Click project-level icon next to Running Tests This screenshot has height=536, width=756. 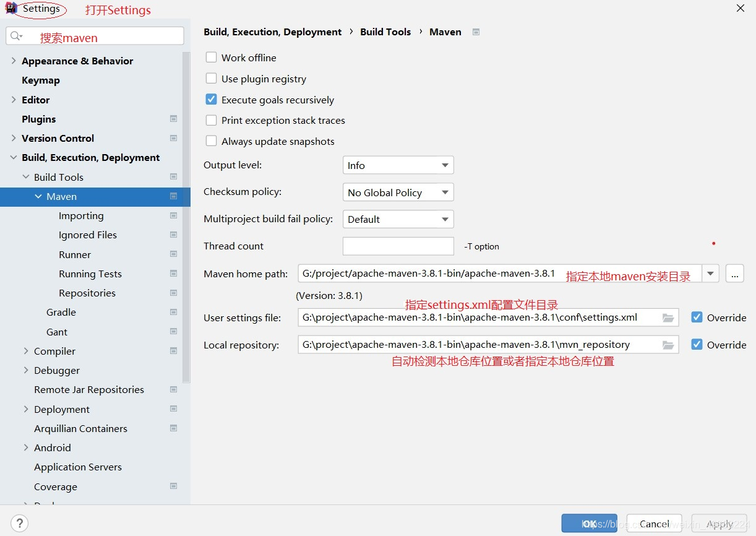click(x=174, y=274)
